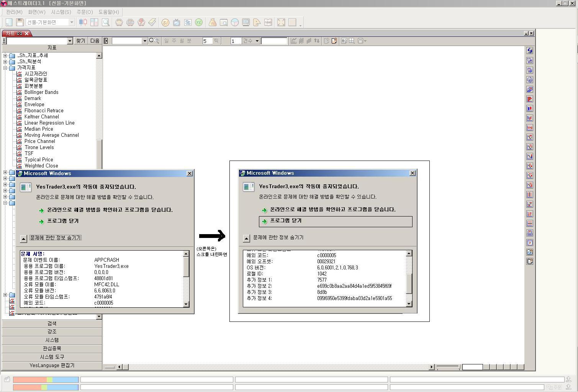578x392 pixels.
Task: Click the 찾기 search button
Action: tap(80, 41)
